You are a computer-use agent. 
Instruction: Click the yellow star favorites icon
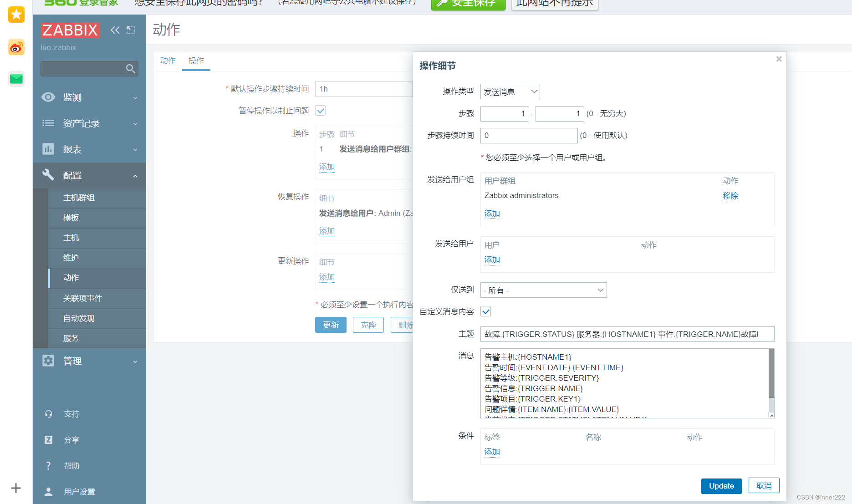point(16,15)
